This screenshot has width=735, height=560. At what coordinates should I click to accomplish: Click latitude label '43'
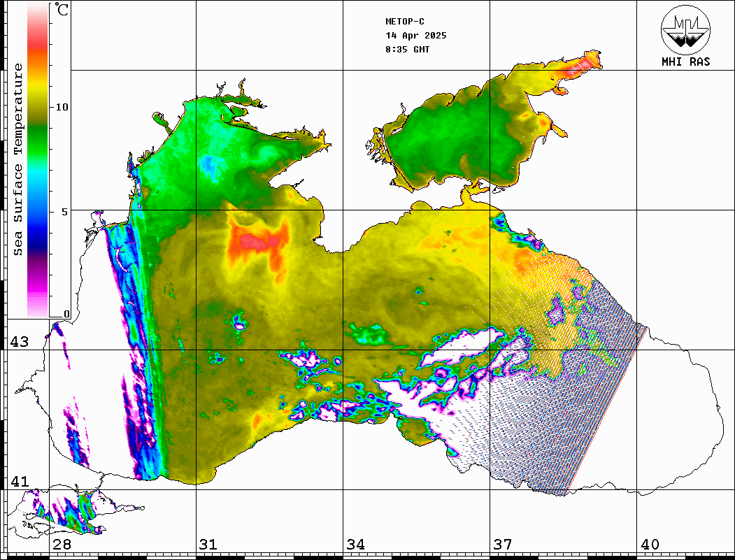click(x=20, y=342)
